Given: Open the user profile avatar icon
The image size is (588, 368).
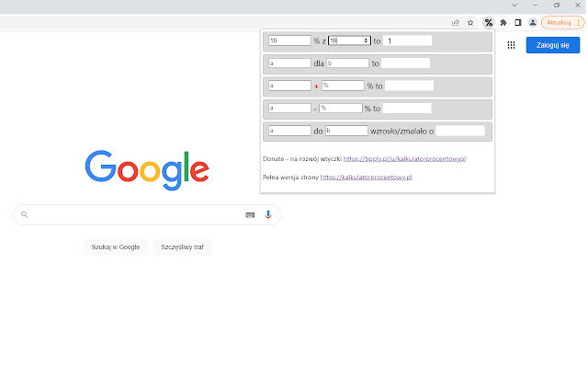Looking at the screenshot, I should click(x=533, y=22).
